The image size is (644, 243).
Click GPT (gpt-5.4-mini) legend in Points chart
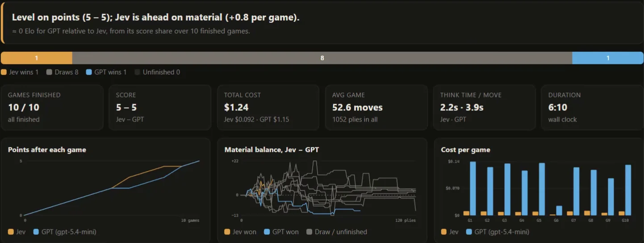click(65, 232)
